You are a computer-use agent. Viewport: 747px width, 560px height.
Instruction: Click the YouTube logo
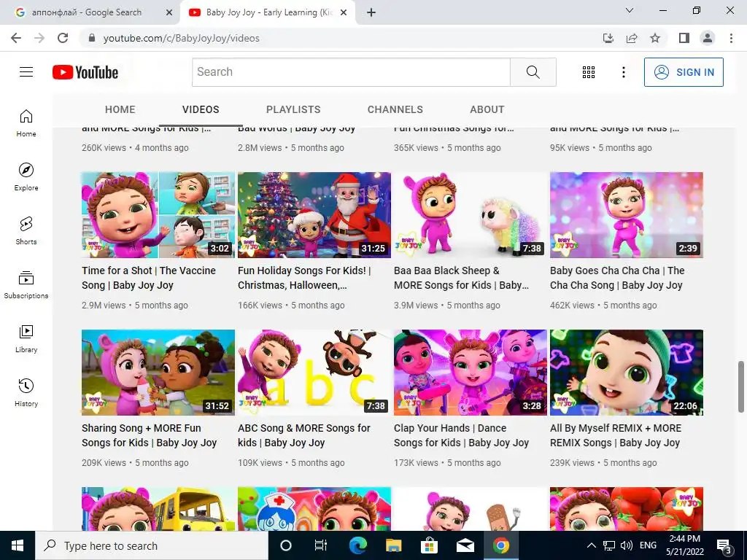pyautogui.click(x=85, y=72)
